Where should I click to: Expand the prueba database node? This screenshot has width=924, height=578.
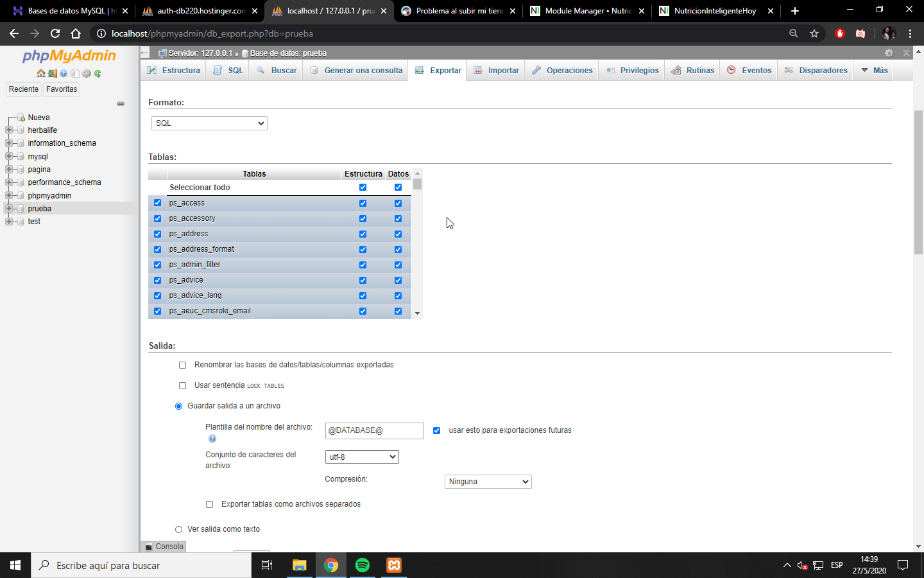pos(9,209)
